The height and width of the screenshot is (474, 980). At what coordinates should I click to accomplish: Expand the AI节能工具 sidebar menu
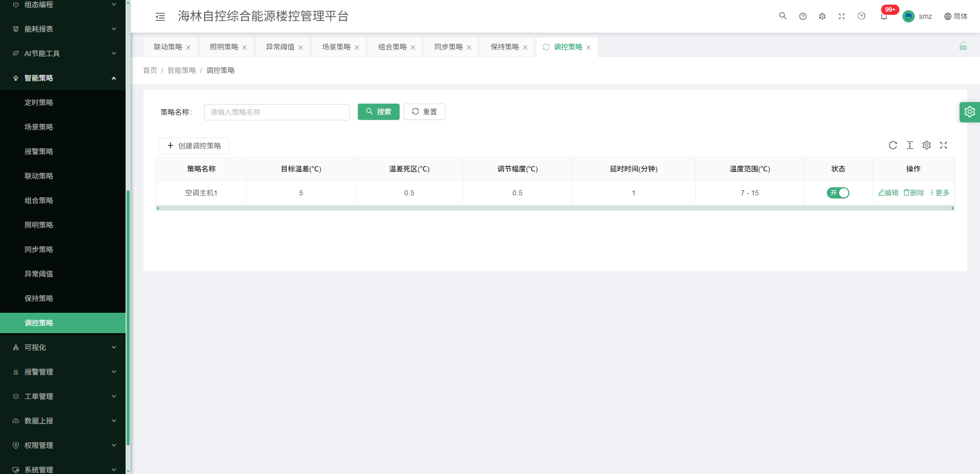tap(63, 54)
